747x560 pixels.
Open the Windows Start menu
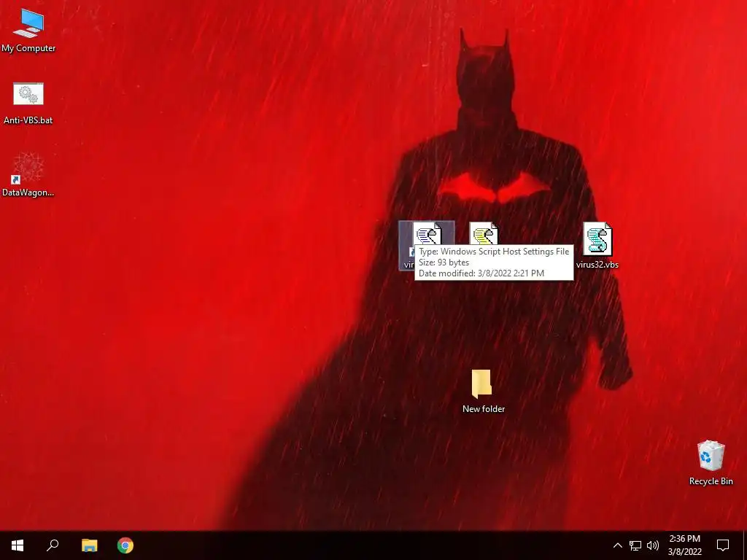tap(18, 545)
